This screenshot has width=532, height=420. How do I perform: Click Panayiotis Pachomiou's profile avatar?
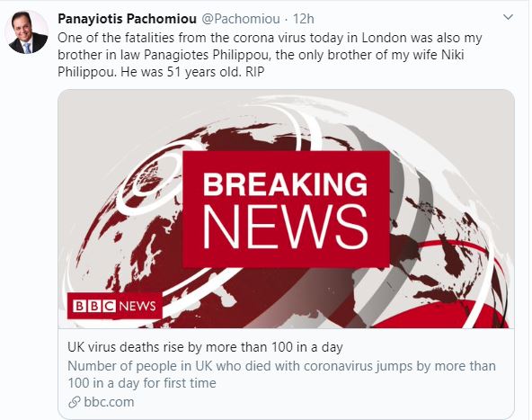click(26, 32)
